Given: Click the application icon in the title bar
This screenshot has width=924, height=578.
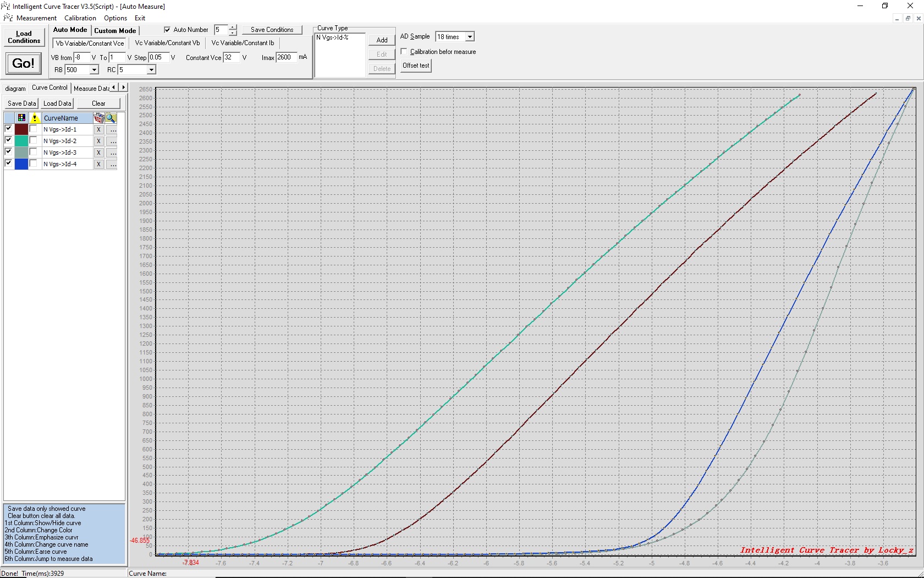Looking at the screenshot, I should pos(6,6).
